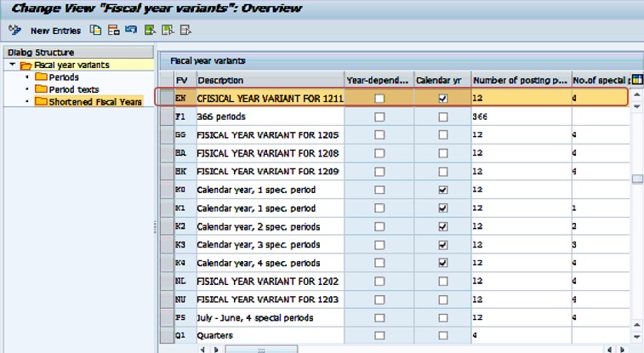644x353 pixels.
Task: Click 'FISICAL YEAR VARIANT FOR 1205' cell
Action: pos(270,135)
